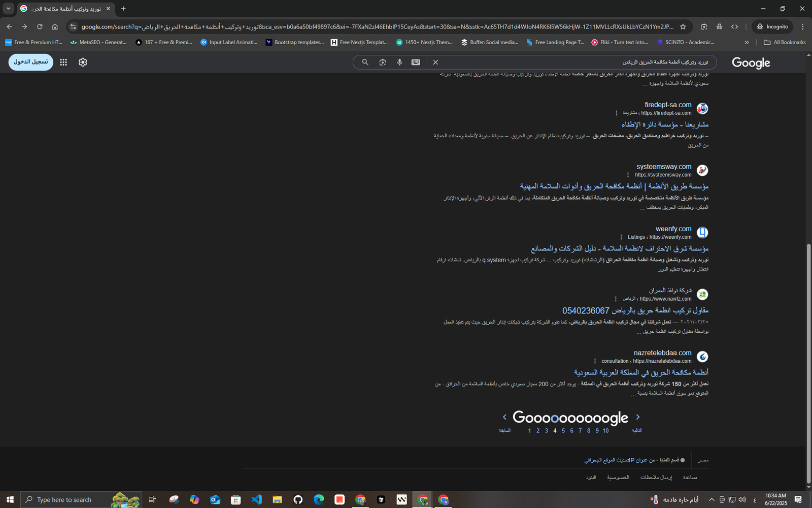Clear the search query with X icon
This screenshot has height=508, width=812.
[435, 62]
